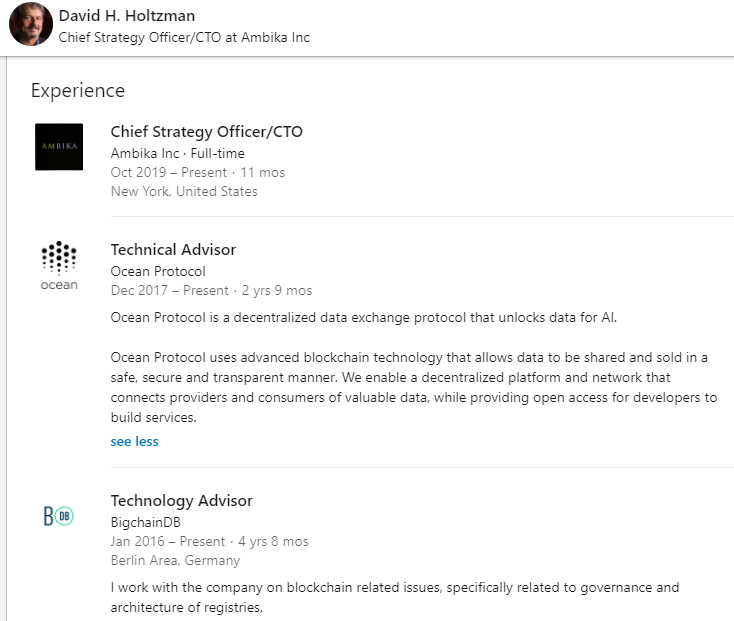Collapse description with 'see less'
This screenshot has width=734, height=621.
pos(134,441)
